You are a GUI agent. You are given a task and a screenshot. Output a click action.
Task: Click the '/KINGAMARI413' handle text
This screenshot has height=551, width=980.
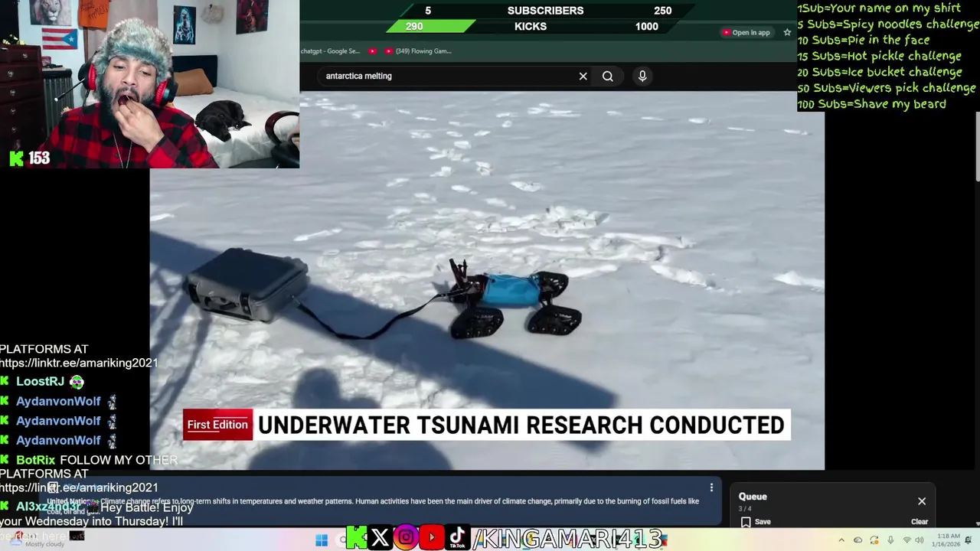click(x=568, y=539)
